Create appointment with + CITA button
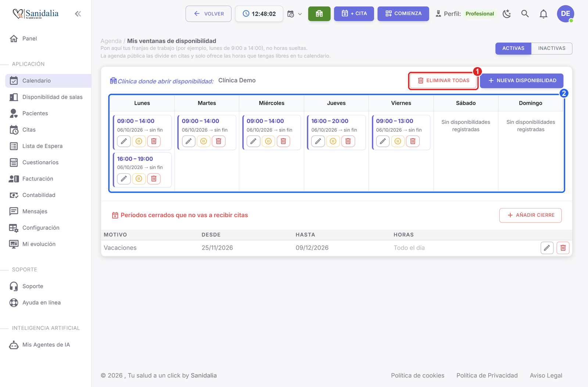The height and width of the screenshot is (387, 588). [354, 14]
